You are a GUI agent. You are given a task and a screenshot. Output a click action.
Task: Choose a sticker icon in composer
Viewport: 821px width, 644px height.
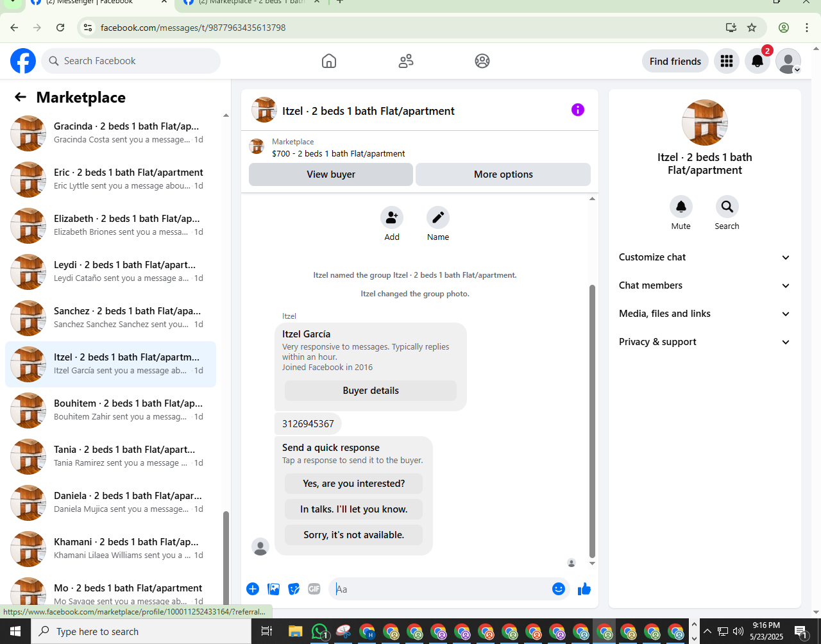coord(294,589)
